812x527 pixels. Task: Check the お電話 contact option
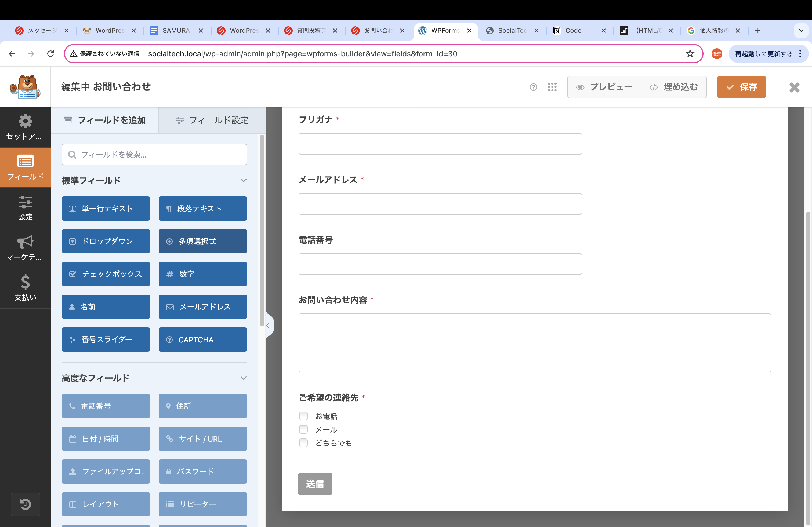[x=303, y=416]
